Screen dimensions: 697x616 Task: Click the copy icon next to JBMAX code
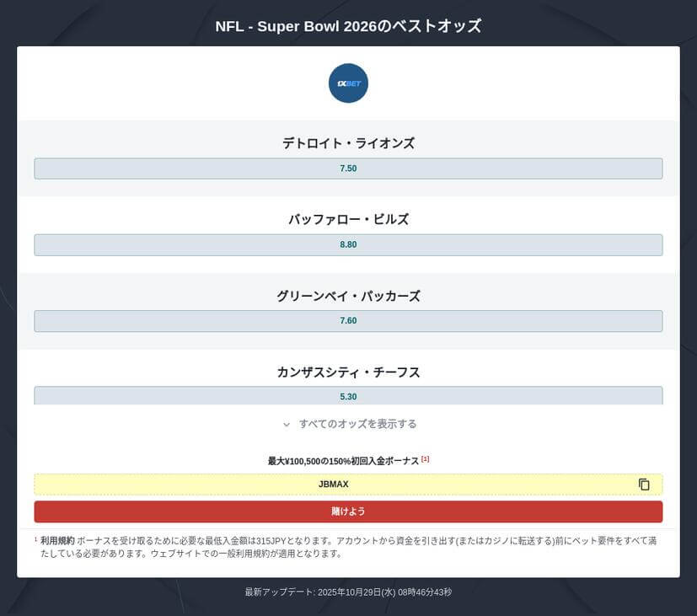[644, 484]
